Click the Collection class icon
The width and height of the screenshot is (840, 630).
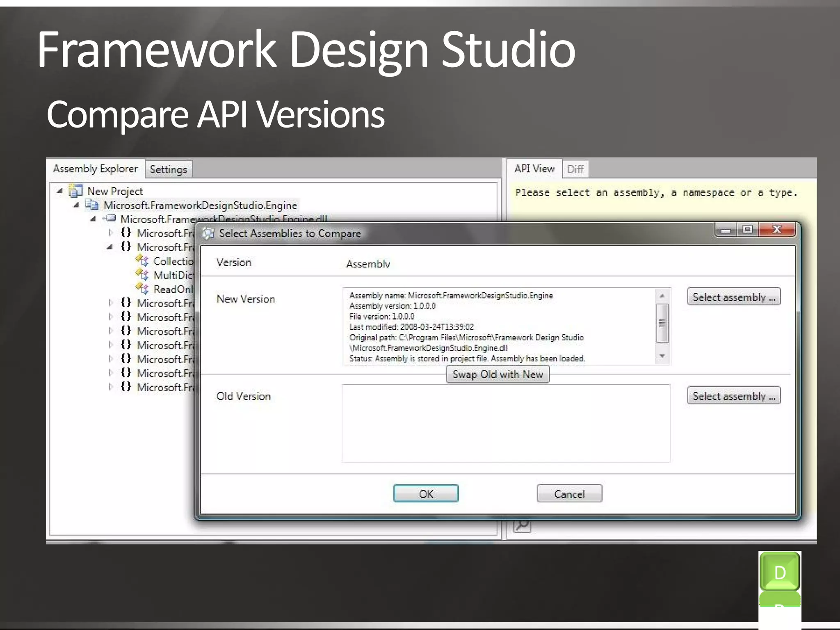142,261
